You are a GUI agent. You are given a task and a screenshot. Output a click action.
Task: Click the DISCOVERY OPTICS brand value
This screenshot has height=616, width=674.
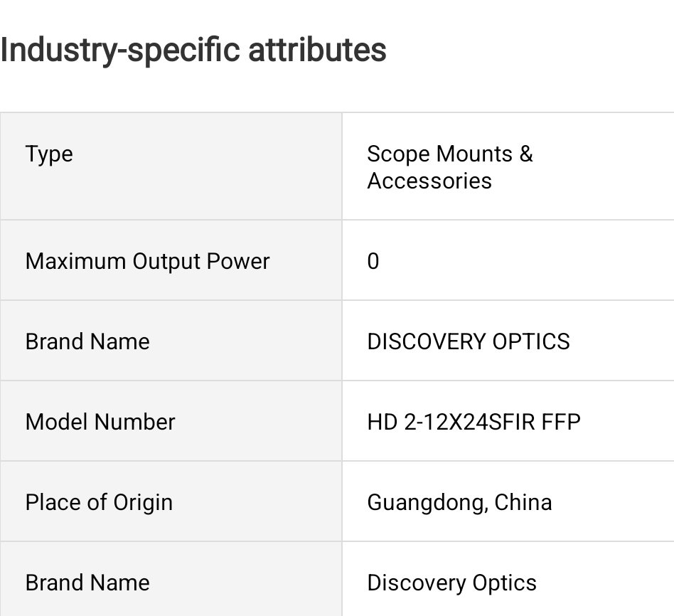[x=469, y=341]
